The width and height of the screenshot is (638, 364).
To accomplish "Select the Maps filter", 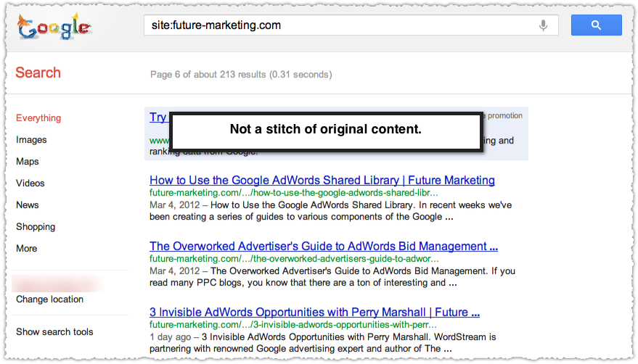I will (x=28, y=162).
